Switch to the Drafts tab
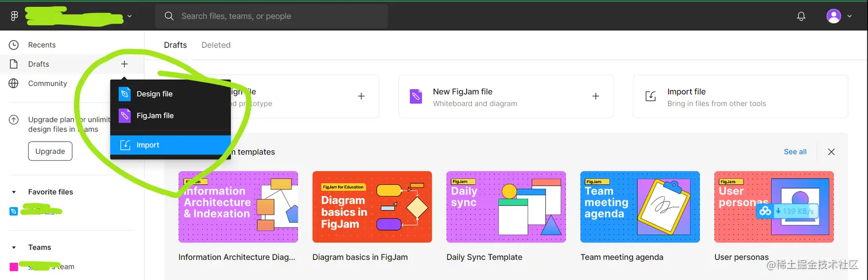Viewport: 868px width, 280px height. [176, 45]
